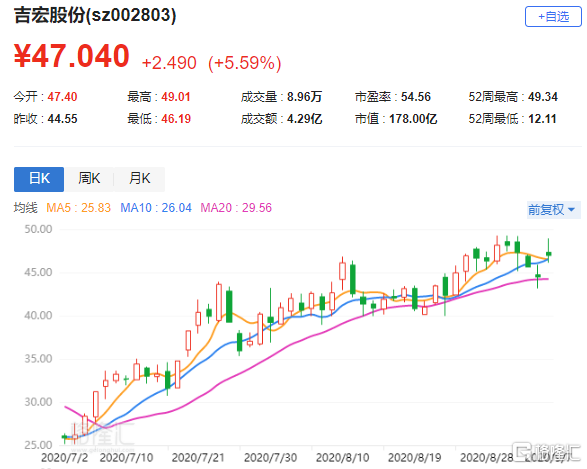Switch to the 日K daily chart tab
Screen dimensions: 587x469
(x=39, y=179)
